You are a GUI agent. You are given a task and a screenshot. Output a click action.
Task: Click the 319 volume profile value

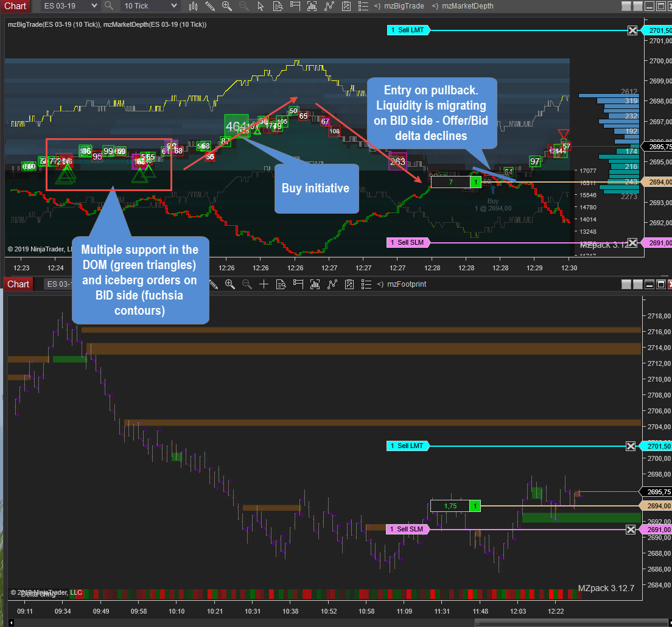click(x=631, y=100)
